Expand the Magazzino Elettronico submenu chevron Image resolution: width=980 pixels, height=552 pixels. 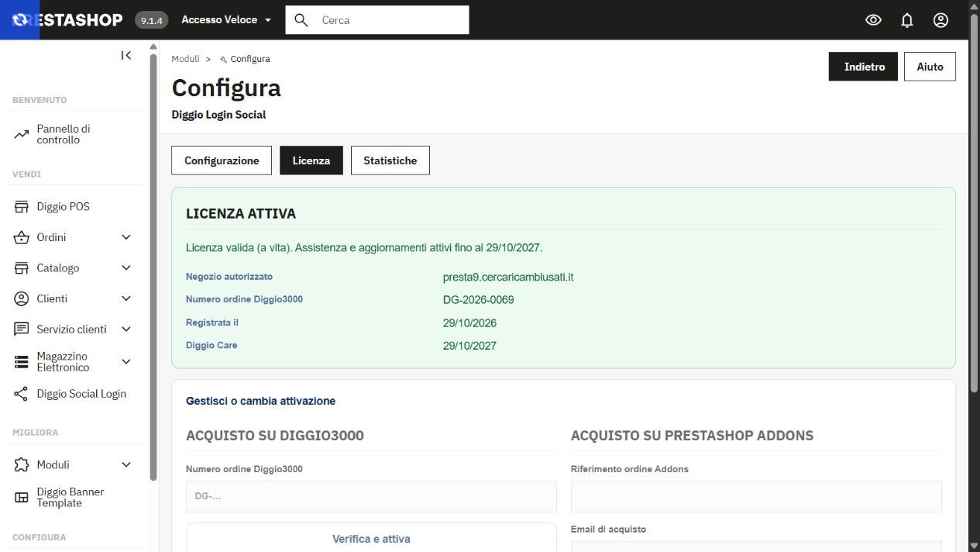coord(127,362)
